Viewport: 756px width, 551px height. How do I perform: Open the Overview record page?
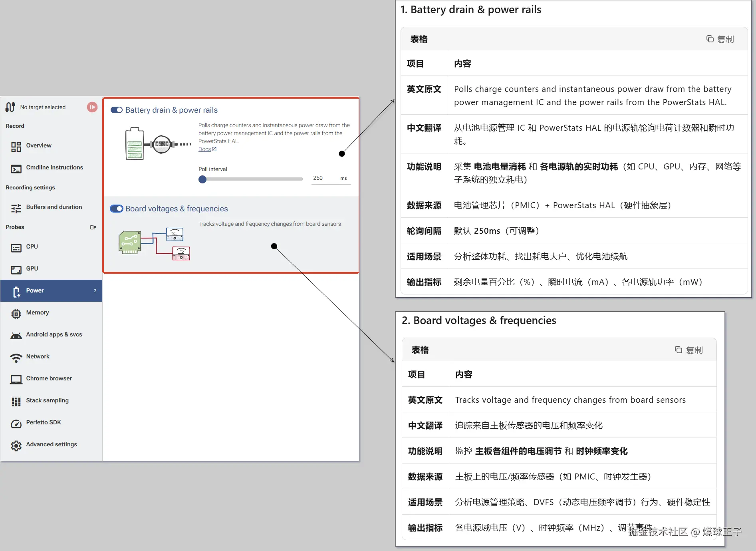[38, 145]
